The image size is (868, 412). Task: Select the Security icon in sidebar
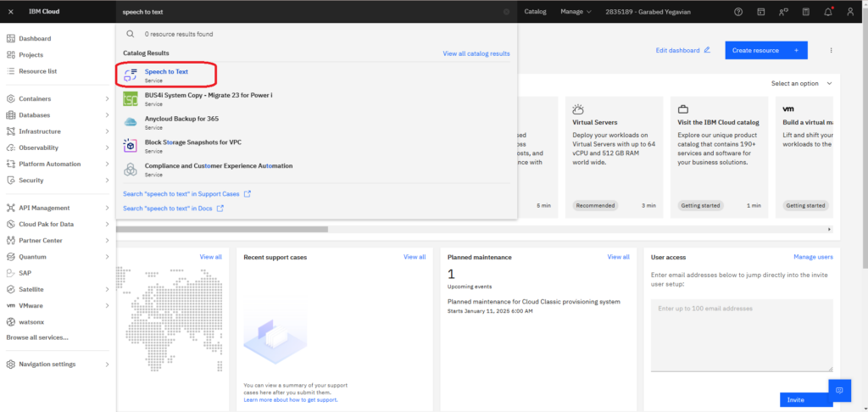[10, 180]
